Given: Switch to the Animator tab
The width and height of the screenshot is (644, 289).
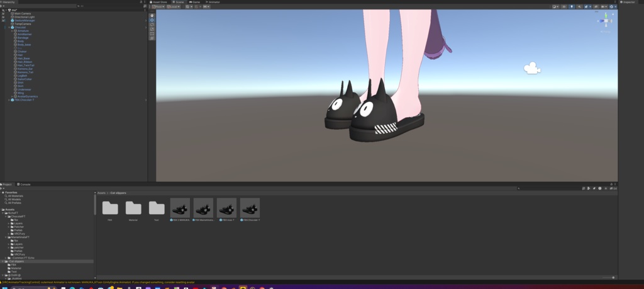Looking at the screenshot, I should coord(213,2).
